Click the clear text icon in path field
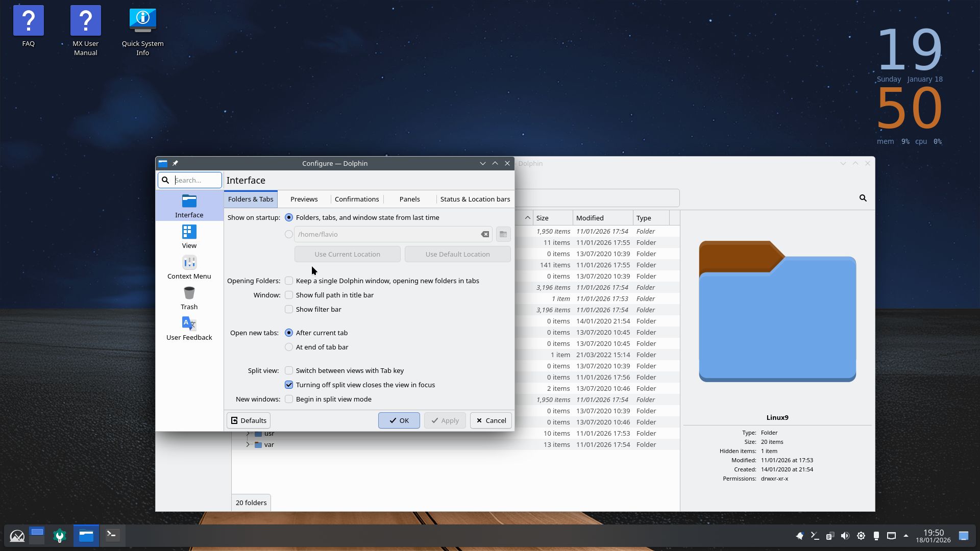 (x=484, y=234)
